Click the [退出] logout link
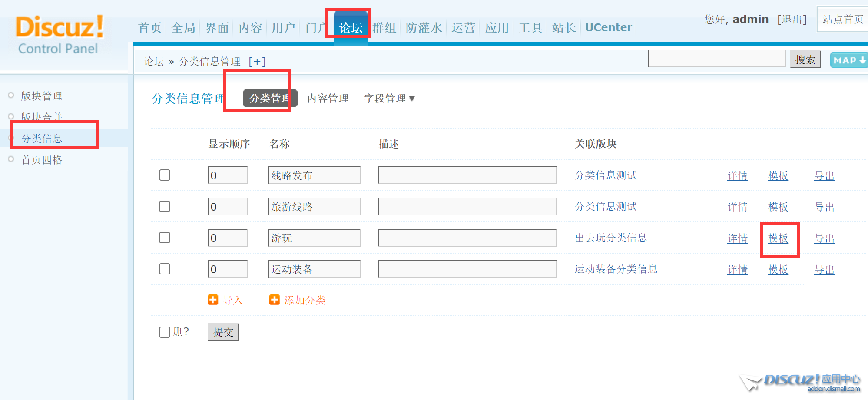 tap(792, 20)
